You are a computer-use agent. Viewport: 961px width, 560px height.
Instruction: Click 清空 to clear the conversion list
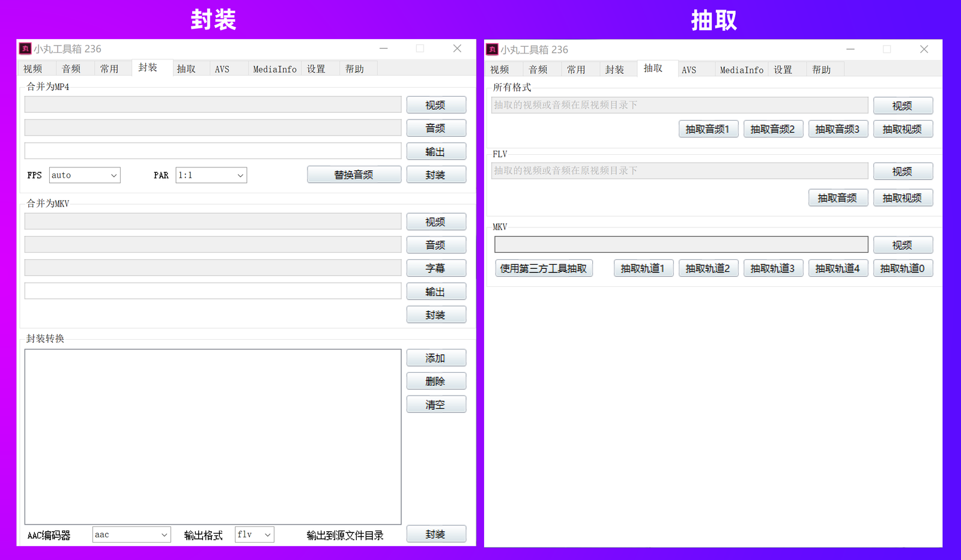click(436, 403)
